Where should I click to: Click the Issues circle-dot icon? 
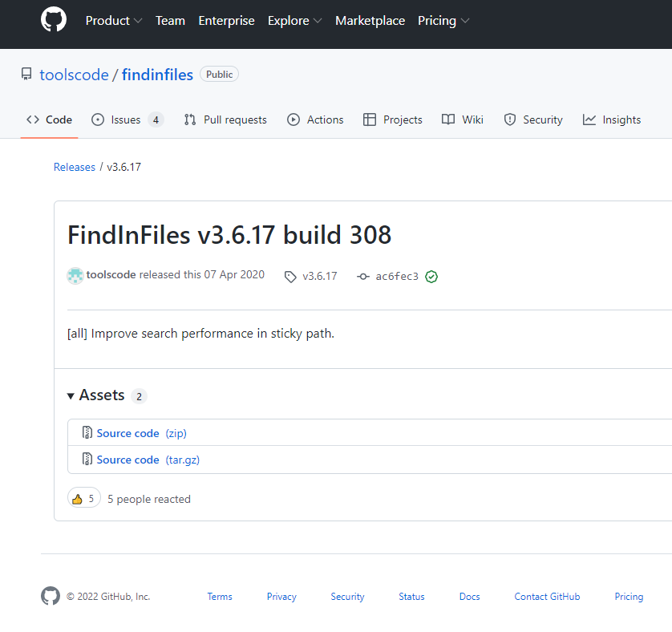98,120
